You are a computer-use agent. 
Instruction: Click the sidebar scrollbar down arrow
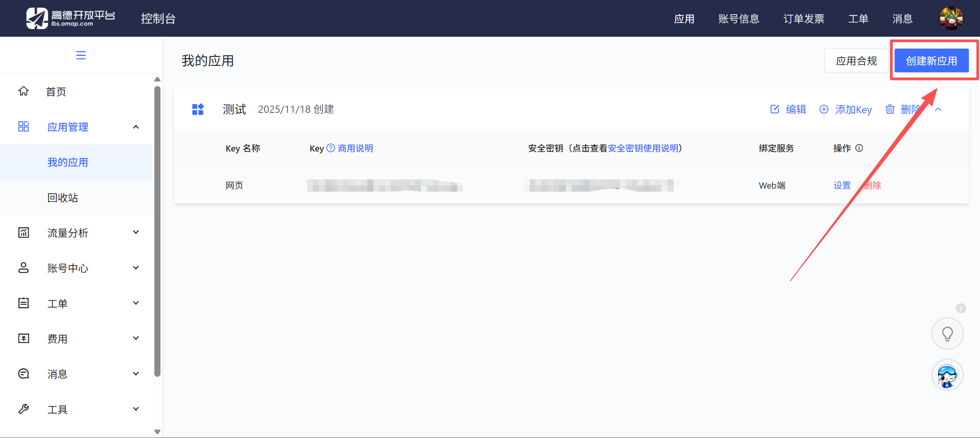(157, 432)
